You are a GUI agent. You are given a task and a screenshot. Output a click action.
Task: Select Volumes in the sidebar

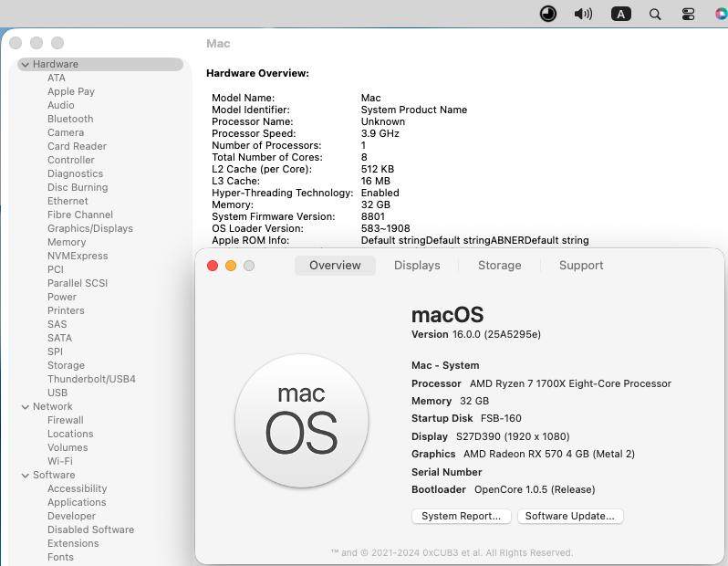(68, 448)
